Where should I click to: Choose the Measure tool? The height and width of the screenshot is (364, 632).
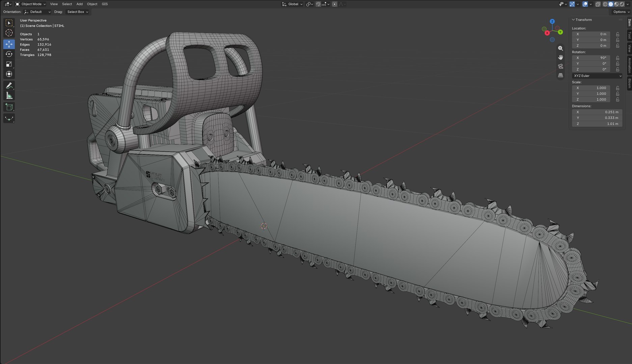point(9,96)
